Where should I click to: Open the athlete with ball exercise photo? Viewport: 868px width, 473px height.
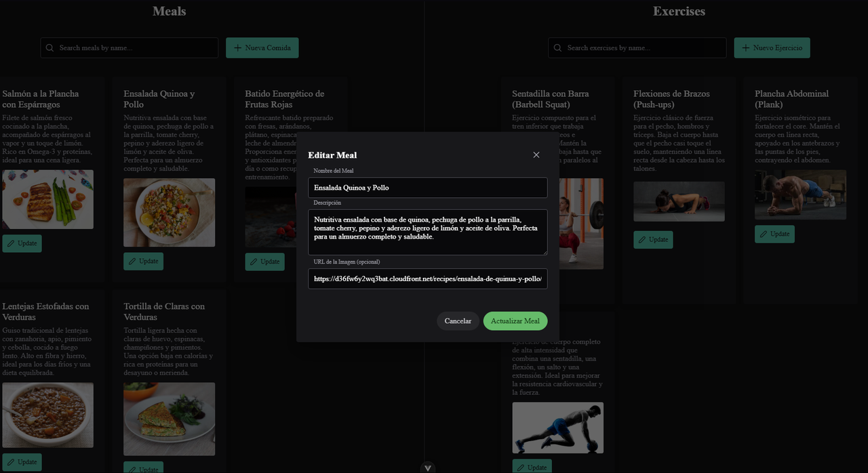pos(557,428)
